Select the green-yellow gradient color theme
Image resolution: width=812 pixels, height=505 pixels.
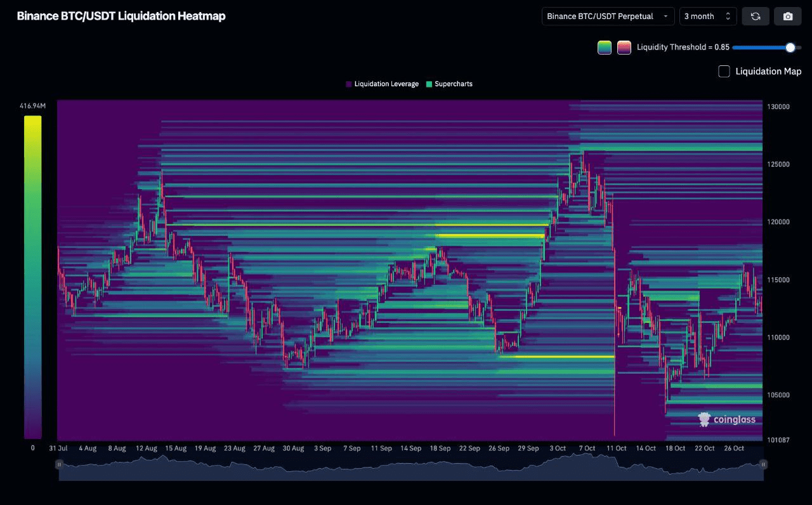click(x=605, y=48)
